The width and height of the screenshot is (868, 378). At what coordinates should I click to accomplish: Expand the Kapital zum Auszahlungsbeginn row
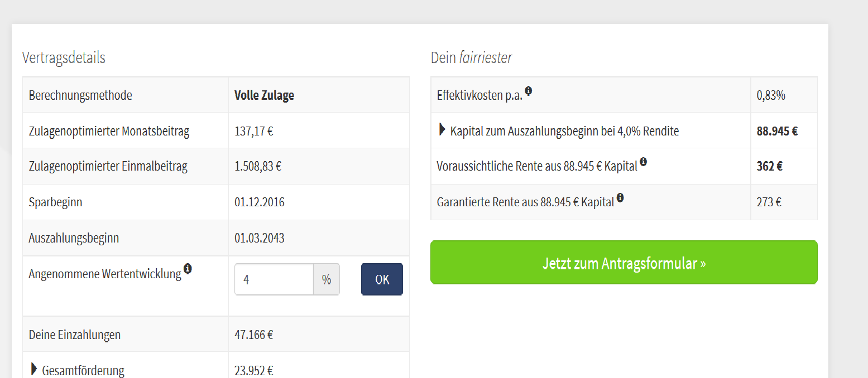[x=443, y=130]
